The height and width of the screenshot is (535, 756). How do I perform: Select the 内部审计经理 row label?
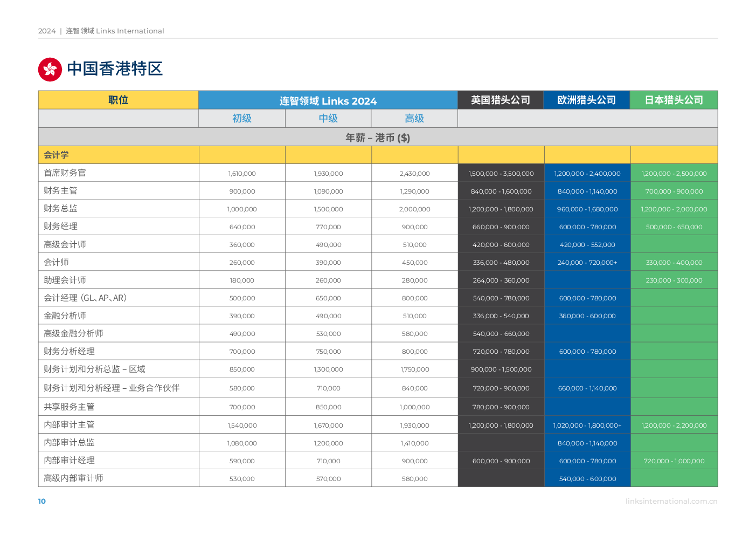(69, 460)
